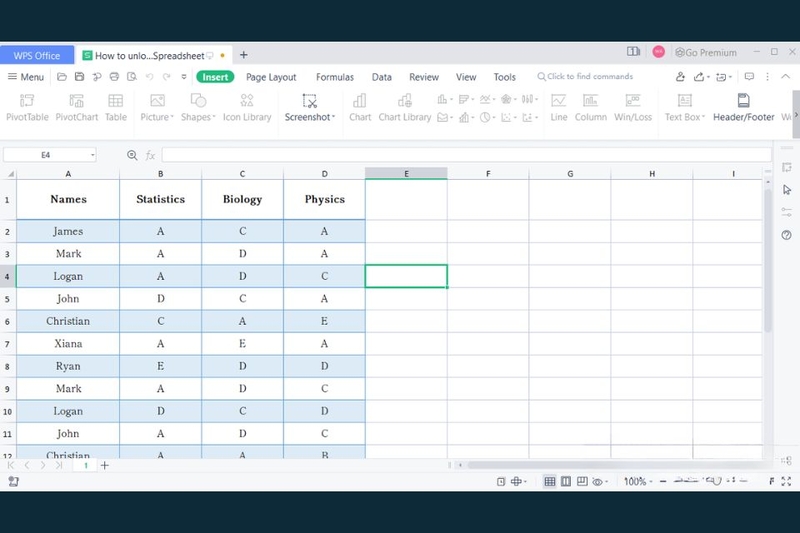The width and height of the screenshot is (800, 533).
Task: Save the spreadsheet with the Save icon
Action: pos(79,77)
